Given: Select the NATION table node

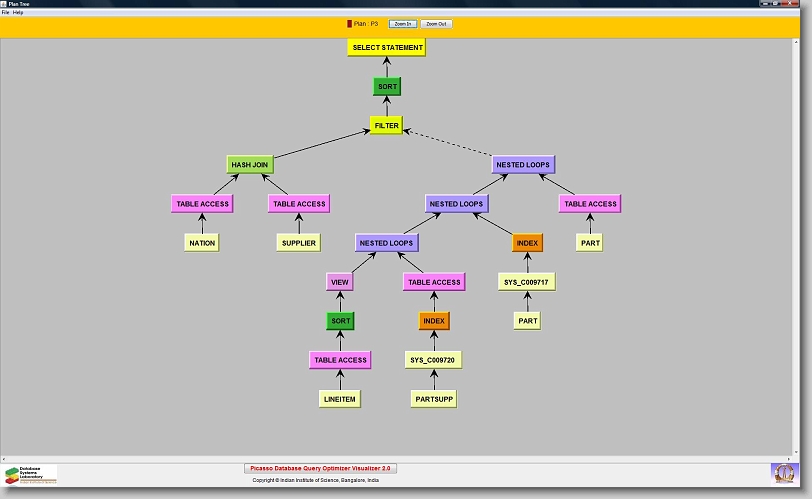Looking at the screenshot, I should click(202, 242).
